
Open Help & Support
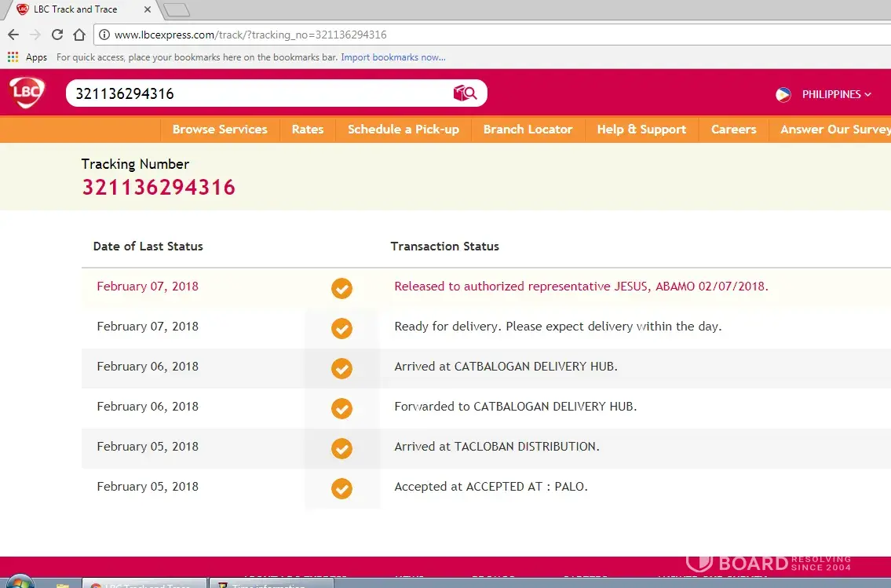(641, 130)
